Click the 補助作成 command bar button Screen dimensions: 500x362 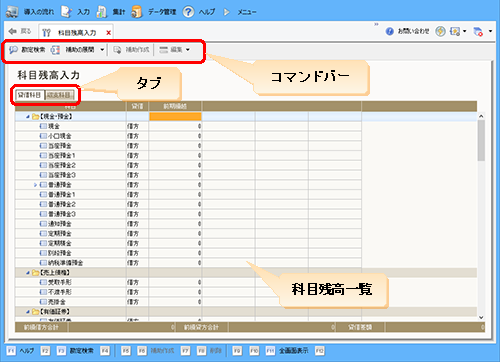pos(131,50)
